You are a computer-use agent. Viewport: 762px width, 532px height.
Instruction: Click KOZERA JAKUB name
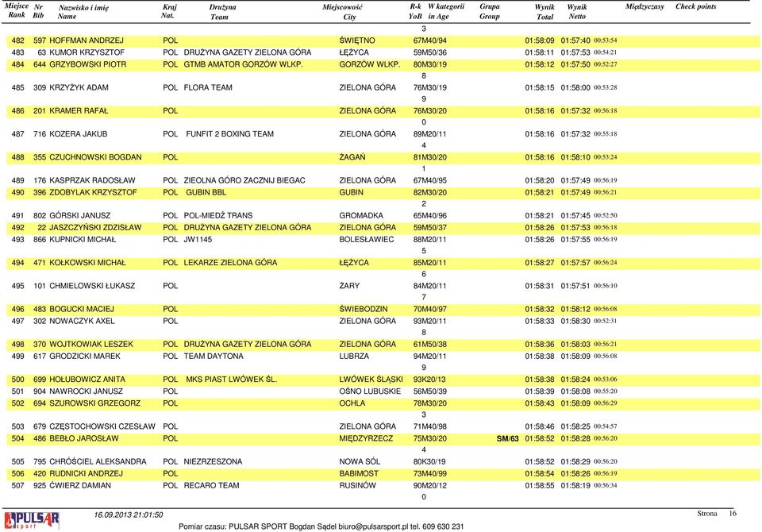79,133
